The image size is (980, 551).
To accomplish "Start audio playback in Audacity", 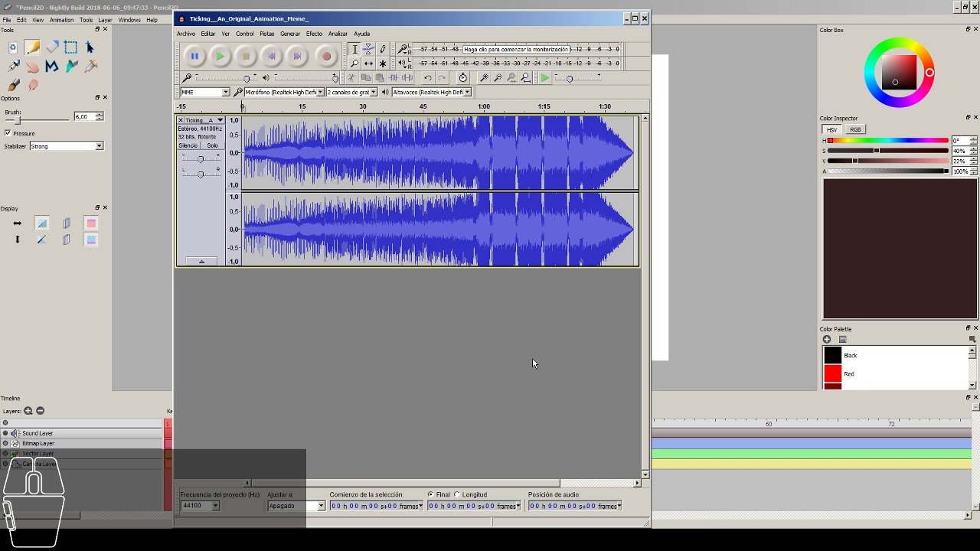I will point(220,56).
